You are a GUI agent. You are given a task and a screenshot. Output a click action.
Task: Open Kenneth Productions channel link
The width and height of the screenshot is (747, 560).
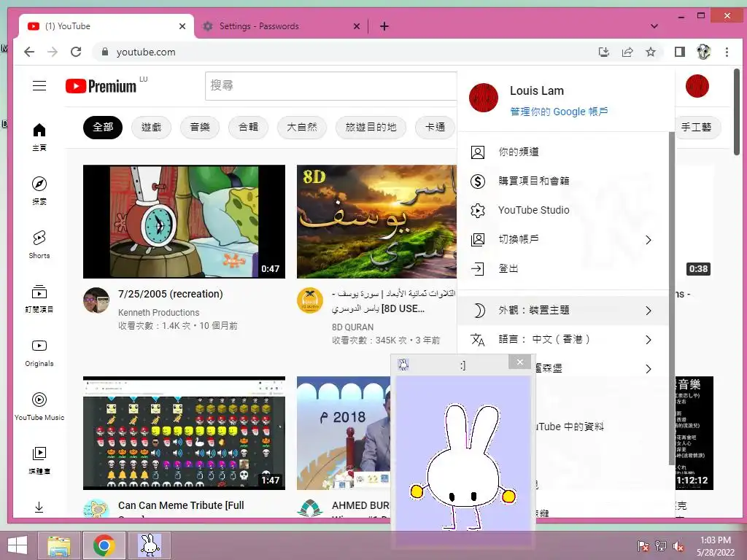(x=158, y=312)
